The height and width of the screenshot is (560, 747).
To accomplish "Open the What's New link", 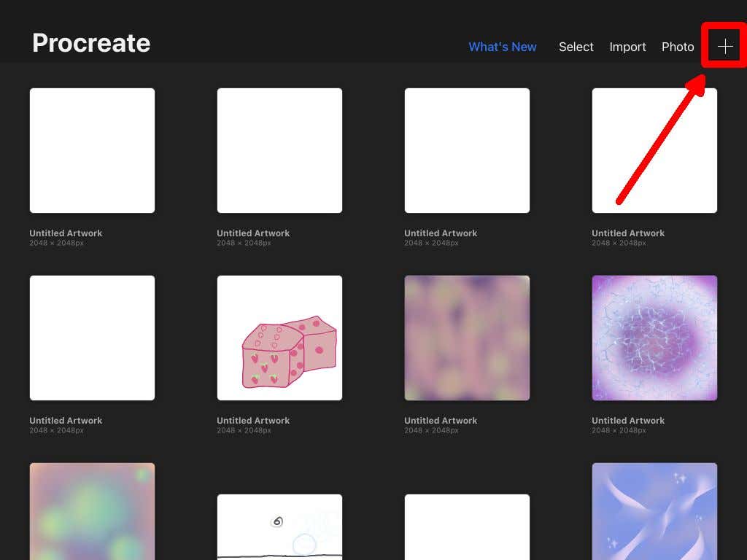I will 502,47.
